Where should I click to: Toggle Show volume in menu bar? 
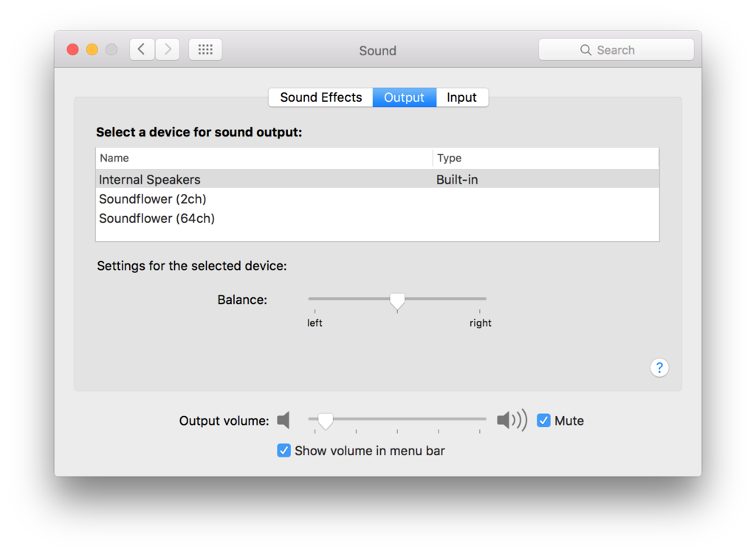(x=283, y=451)
